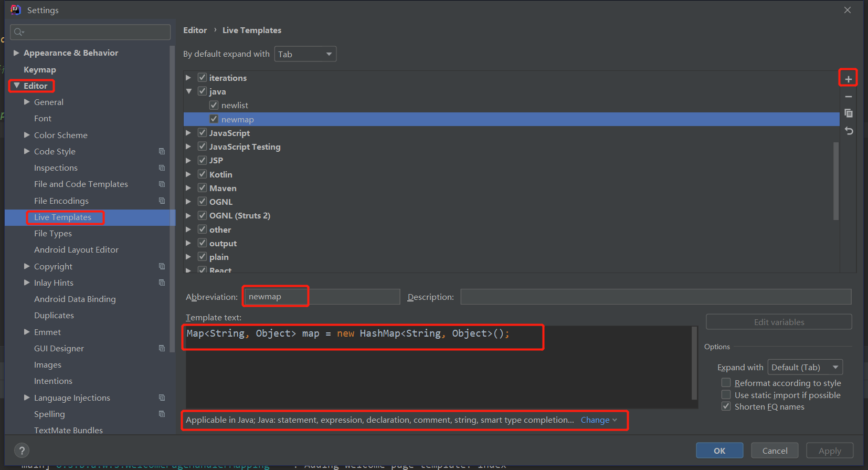Expand the JSP template group

point(188,160)
